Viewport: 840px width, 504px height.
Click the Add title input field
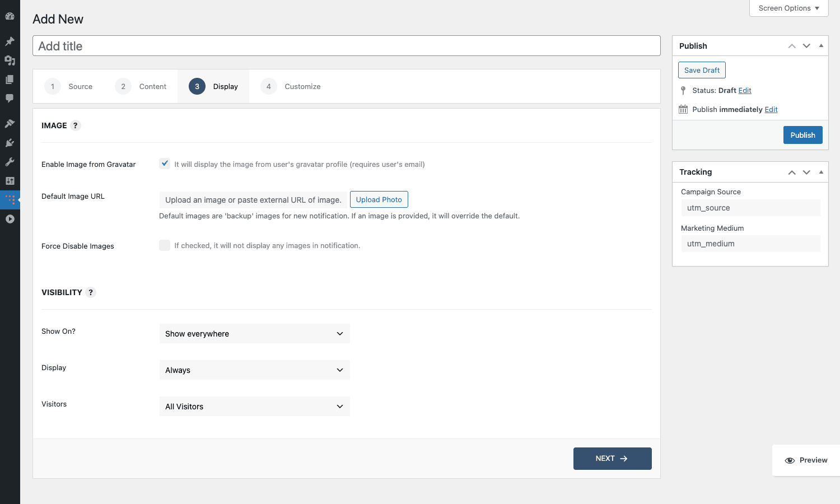[x=347, y=46]
